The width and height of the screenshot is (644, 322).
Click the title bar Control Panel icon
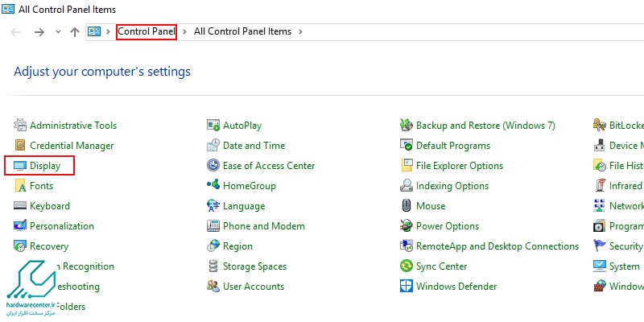(x=8, y=9)
